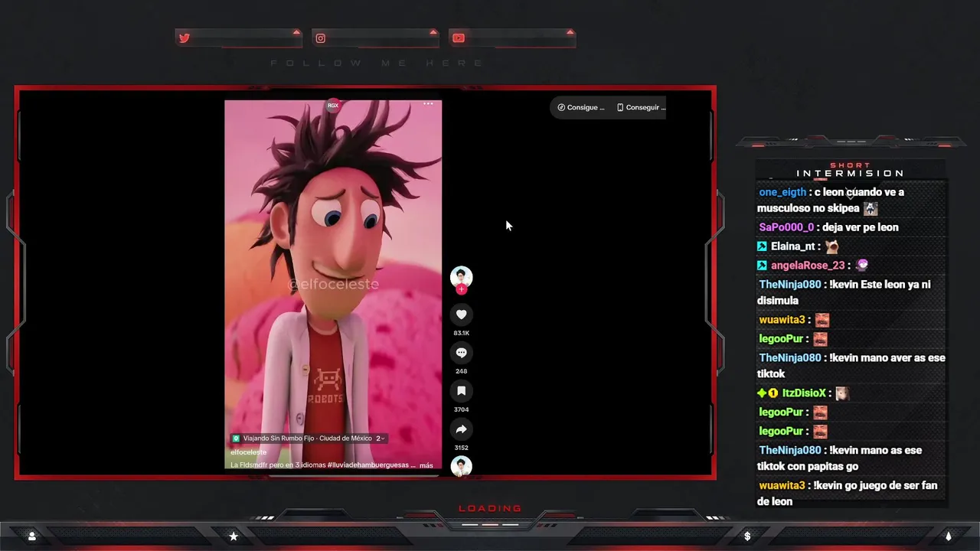Click the angelaRose_23 username in chat
This screenshot has width=980, height=551.
pos(808,266)
